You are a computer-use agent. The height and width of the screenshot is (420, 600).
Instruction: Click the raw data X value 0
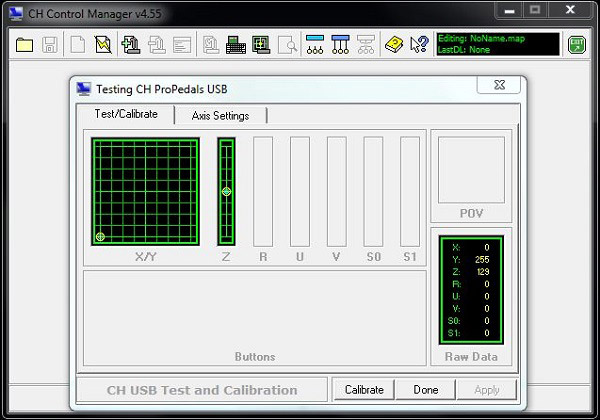click(487, 247)
